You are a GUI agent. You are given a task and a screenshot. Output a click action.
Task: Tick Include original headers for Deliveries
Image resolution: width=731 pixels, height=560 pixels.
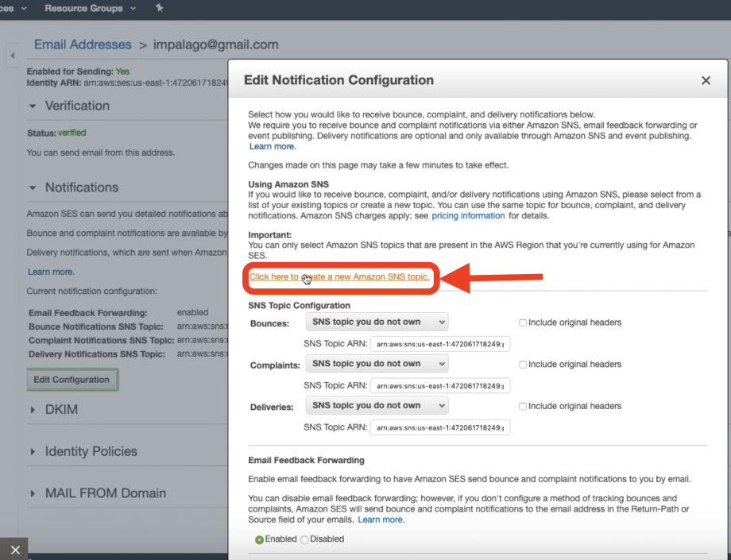pos(523,406)
